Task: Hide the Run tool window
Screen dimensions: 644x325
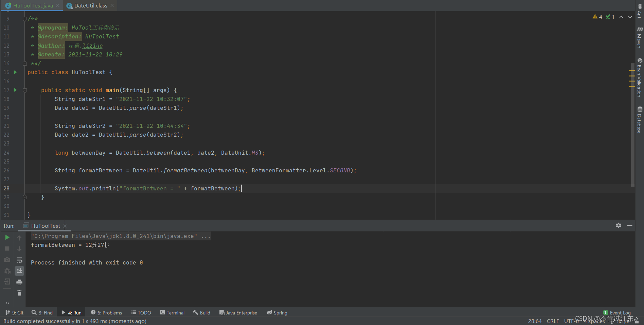Action: pos(630,225)
